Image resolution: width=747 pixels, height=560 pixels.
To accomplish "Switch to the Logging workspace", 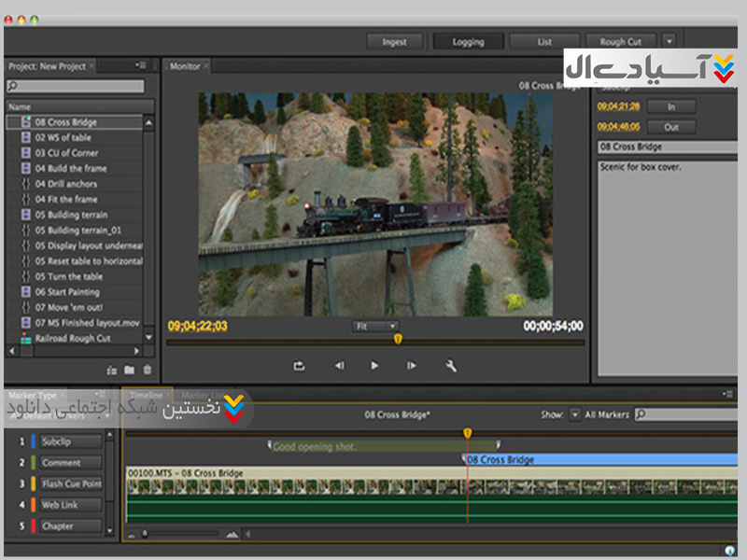I will tap(468, 42).
